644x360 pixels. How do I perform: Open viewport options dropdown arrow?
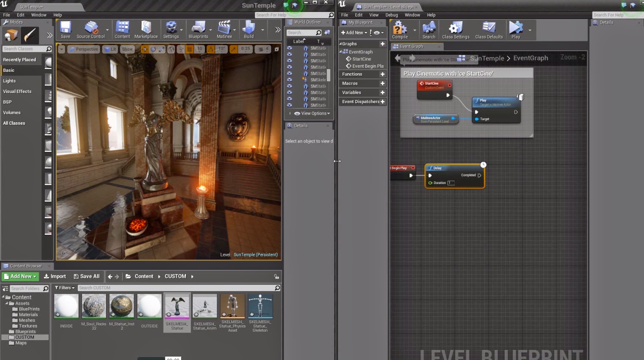tap(62, 49)
